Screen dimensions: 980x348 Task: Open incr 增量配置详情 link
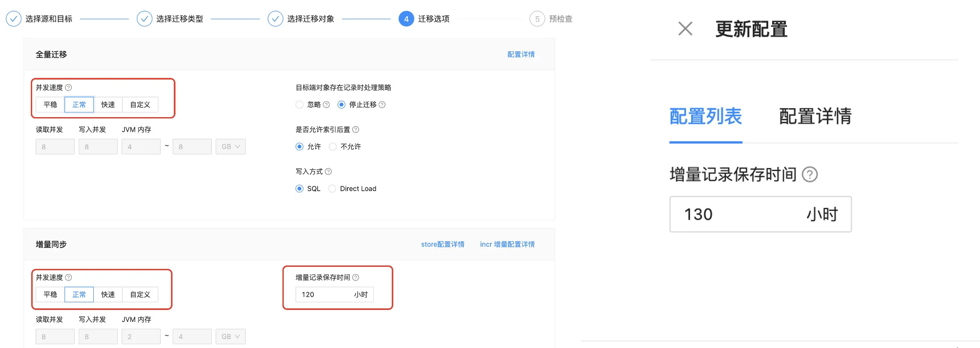coord(507,244)
